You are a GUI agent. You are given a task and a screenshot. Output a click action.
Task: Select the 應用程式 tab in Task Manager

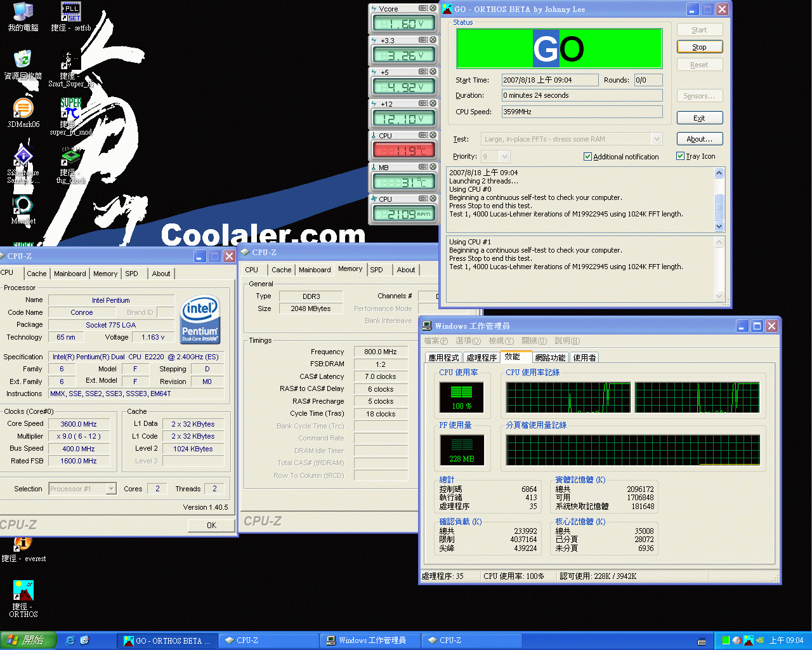click(443, 358)
